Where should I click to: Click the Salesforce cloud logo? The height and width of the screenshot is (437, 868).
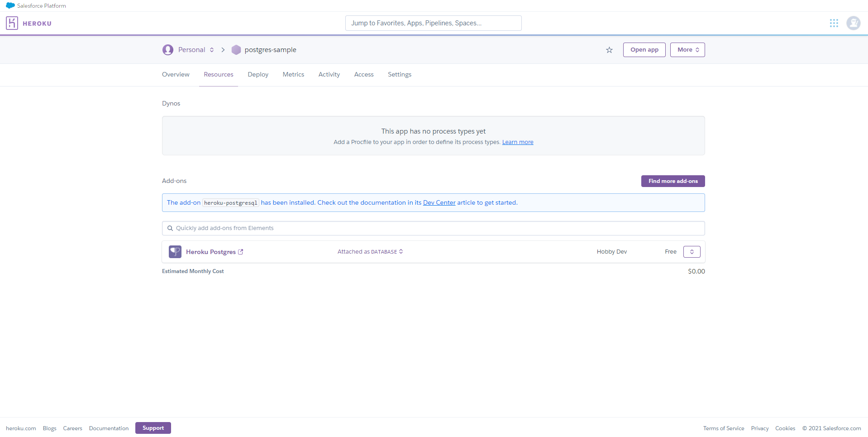tap(10, 5)
